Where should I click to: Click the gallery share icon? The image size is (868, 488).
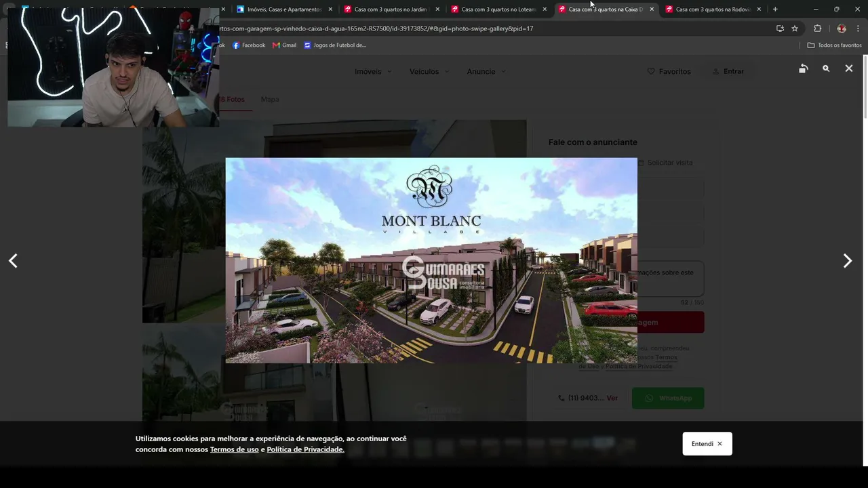tap(803, 68)
